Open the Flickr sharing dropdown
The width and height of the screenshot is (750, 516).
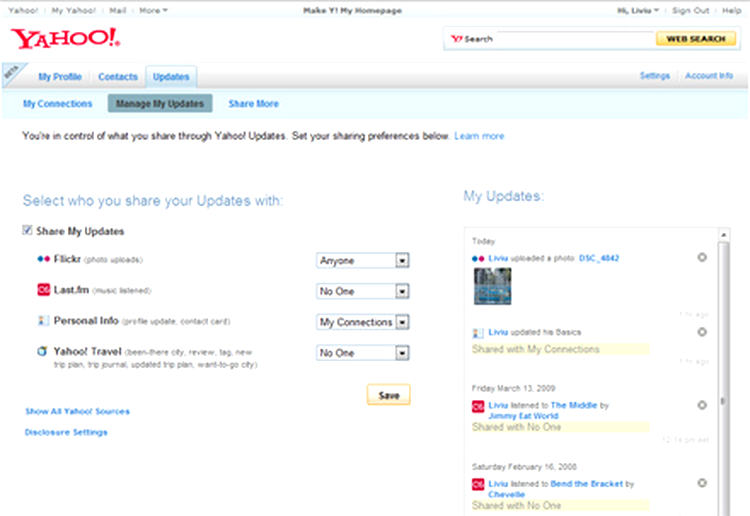click(x=363, y=261)
